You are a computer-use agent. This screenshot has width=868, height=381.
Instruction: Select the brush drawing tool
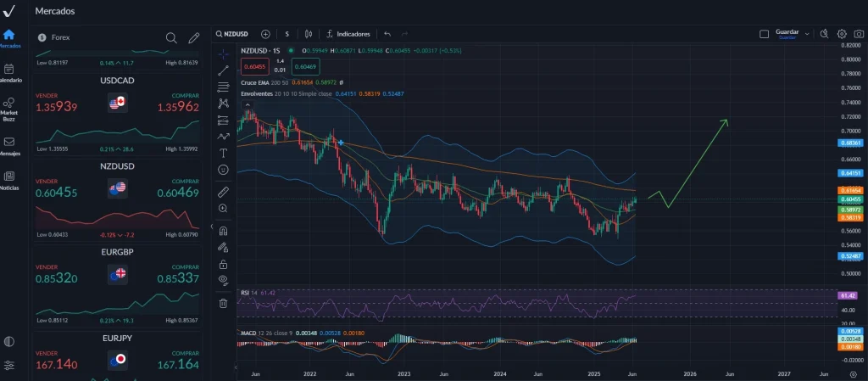click(x=223, y=137)
